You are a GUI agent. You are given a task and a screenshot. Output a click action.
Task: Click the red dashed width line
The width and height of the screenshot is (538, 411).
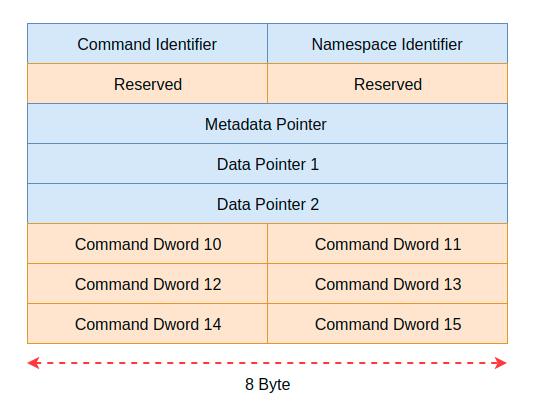267,363
